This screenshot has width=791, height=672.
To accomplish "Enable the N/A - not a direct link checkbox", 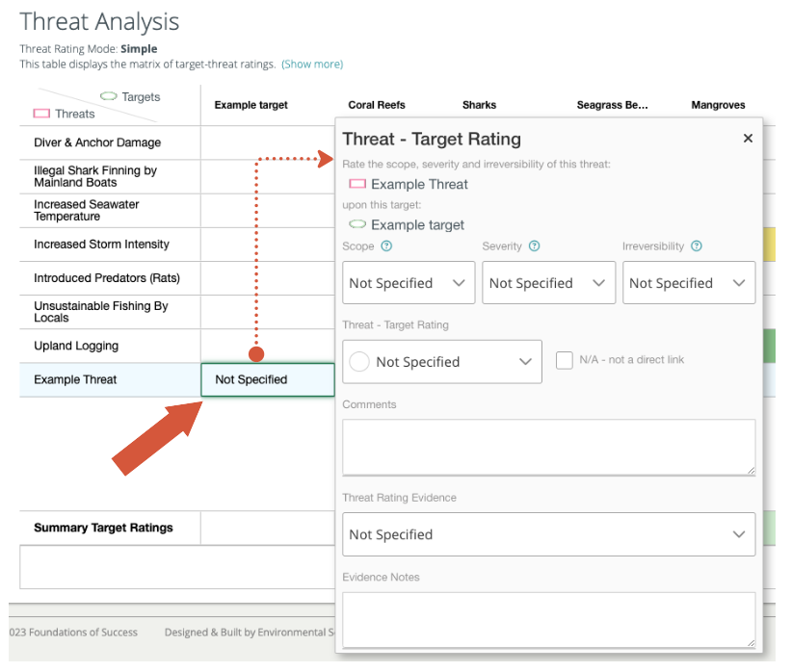I will tap(566, 359).
